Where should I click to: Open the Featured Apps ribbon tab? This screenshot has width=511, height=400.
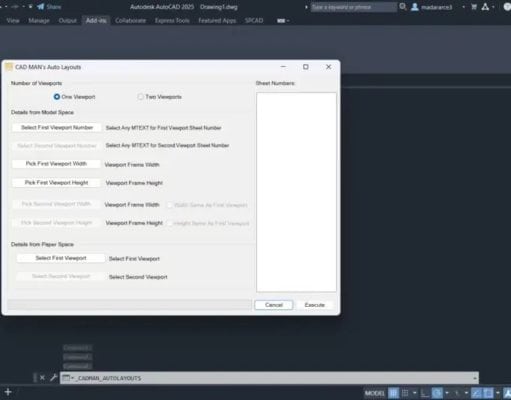click(x=217, y=21)
